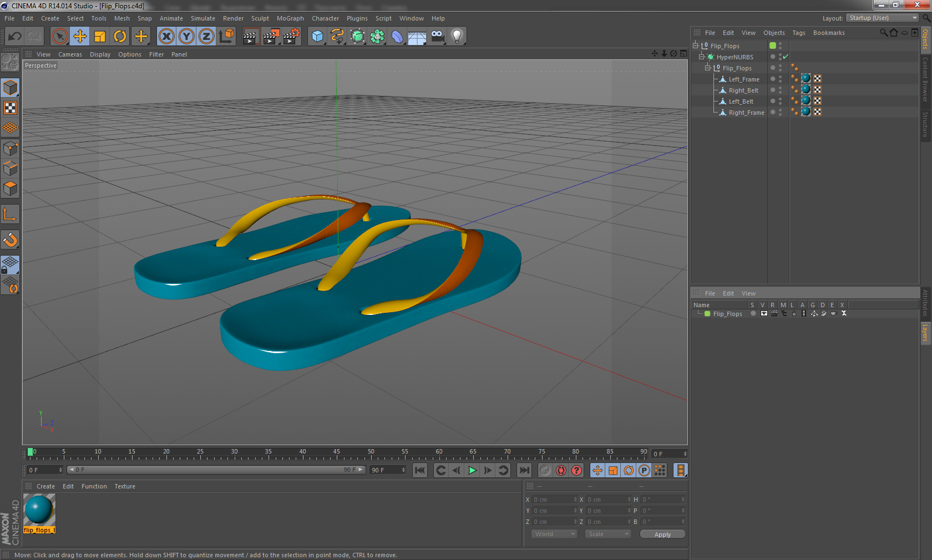Image resolution: width=932 pixels, height=560 pixels.
Task: Switch to Model mode cube icon
Action: 11,88
